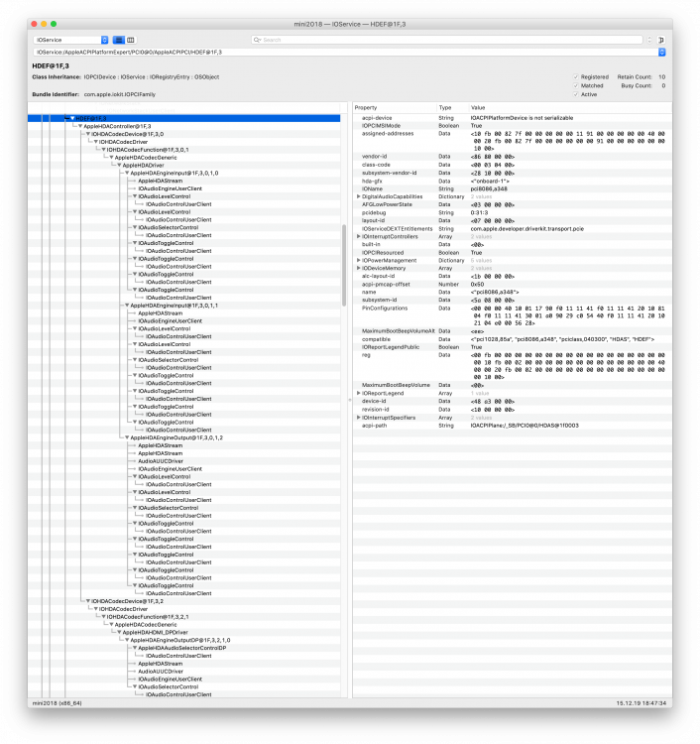This screenshot has height=744, width=700.
Task: Select the acpi-device property row
Action: pos(513,118)
